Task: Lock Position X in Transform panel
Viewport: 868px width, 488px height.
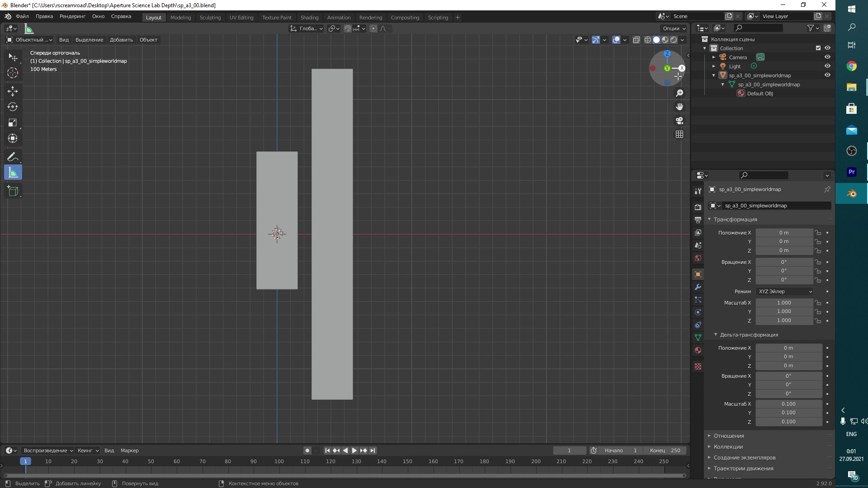Action: (x=818, y=233)
